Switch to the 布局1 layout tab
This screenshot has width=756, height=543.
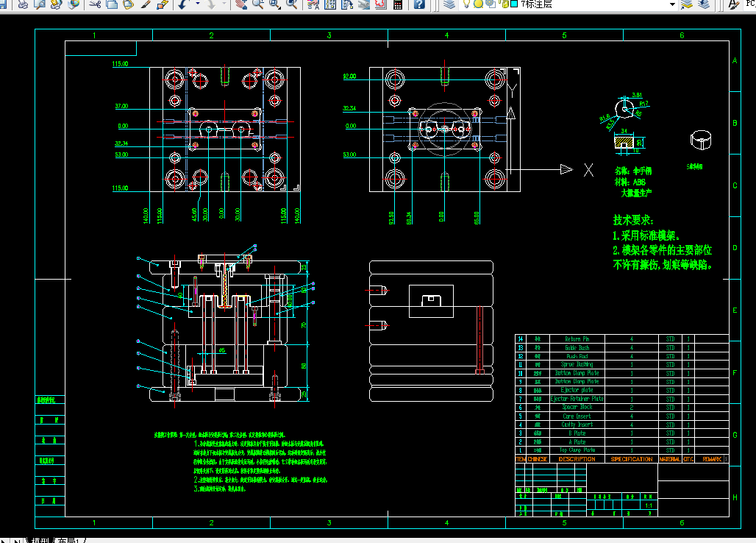pos(68,540)
